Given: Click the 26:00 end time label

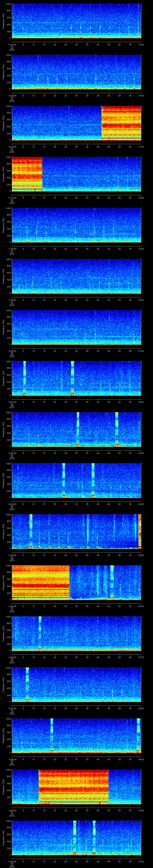Looking at the screenshot, I should tap(141, 606).
